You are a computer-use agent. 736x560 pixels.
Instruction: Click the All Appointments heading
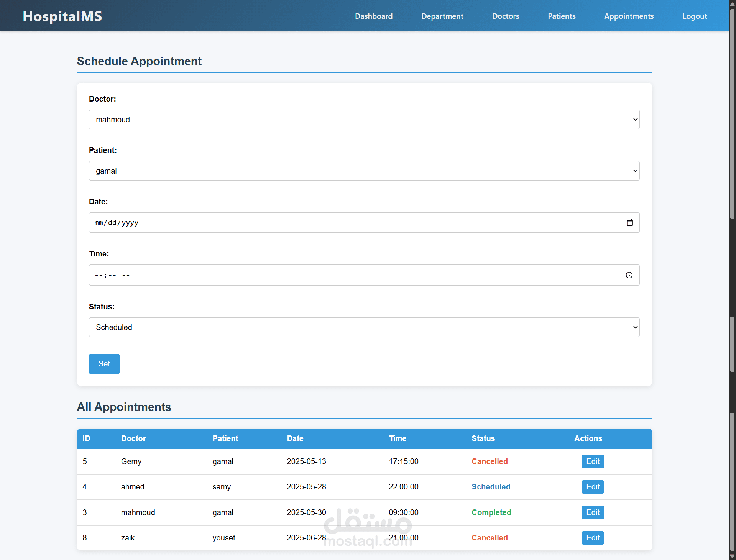click(x=124, y=407)
